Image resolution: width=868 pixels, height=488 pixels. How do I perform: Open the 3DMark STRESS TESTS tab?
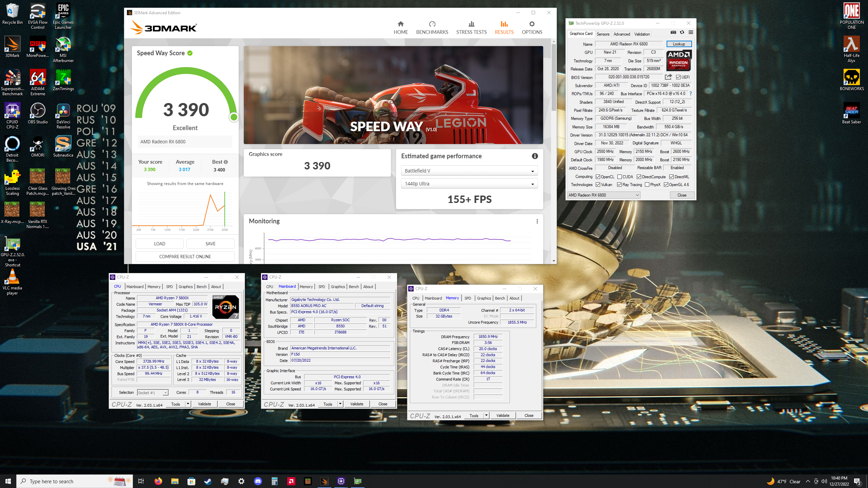pyautogui.click(x=471, y=28)
